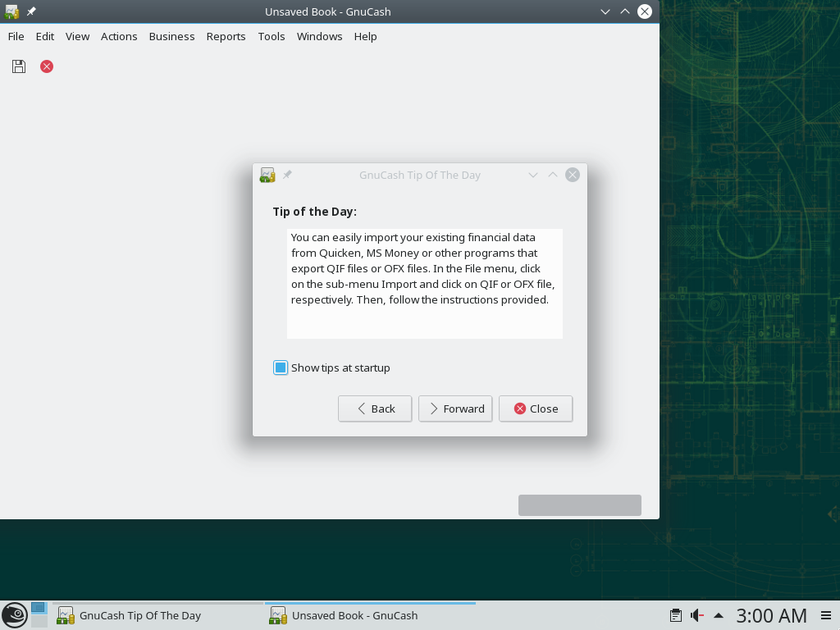Viewport: 840px width, 630px height.
Task: Click the red Close icon in the toolbar
Action: (47, 66)
